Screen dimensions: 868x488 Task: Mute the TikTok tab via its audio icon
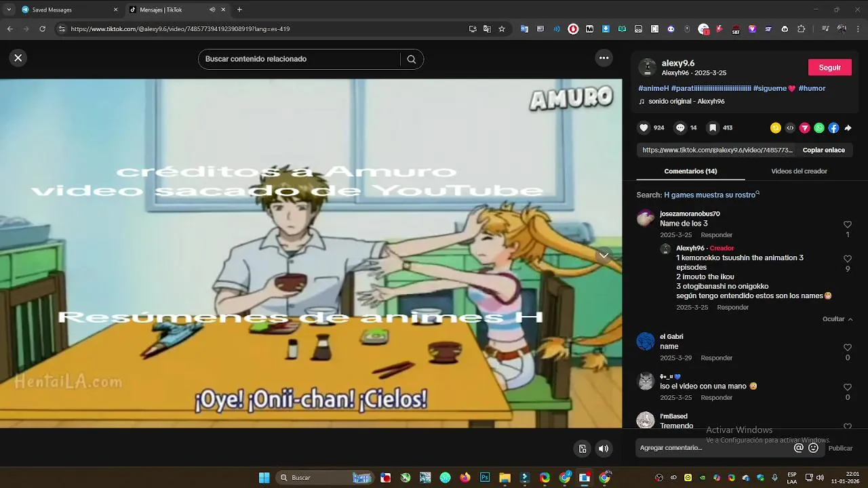point(212,9)
